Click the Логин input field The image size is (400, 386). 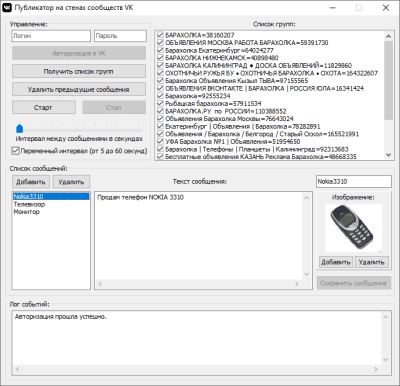(51, 36)
